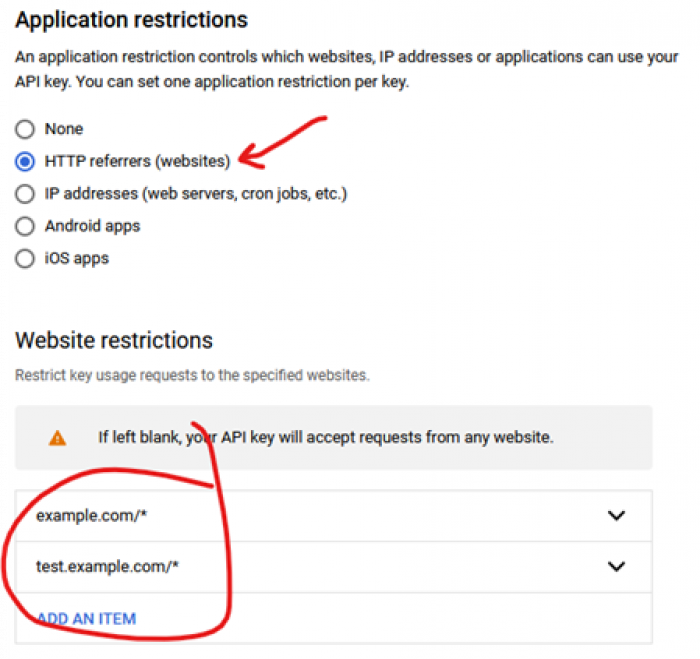Click the 'IP addresses (web servers, cron jobs, etc.)' label
The image size is (700, 659).
pos(196,193)
